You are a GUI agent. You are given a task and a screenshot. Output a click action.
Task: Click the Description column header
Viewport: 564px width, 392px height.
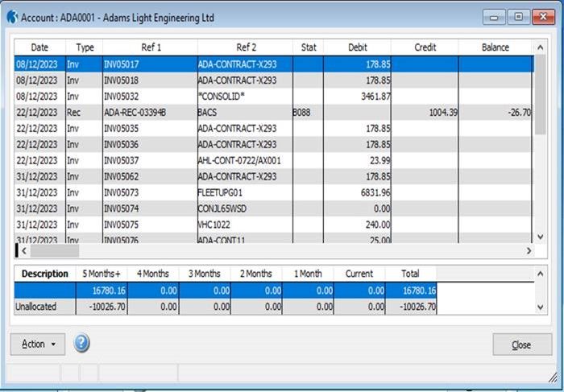click(x=44, y=274)
